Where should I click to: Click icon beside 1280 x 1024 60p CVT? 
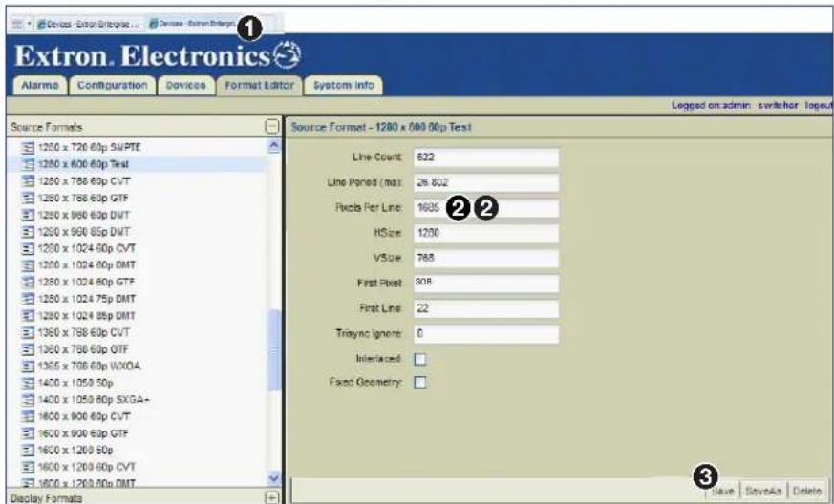point(28,248)
